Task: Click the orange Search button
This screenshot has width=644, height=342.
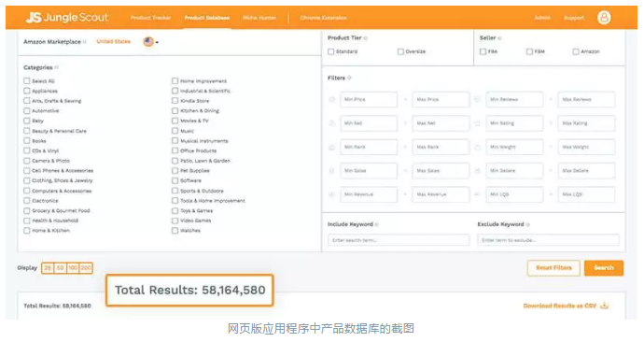Action: point(604,268)
